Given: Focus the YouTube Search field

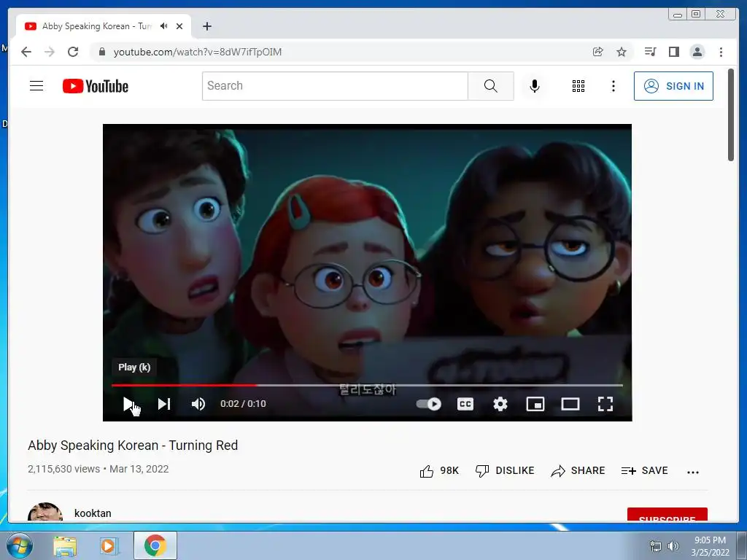Looking at the screenshot, I should pyautogui.click(x=335, y=86).
